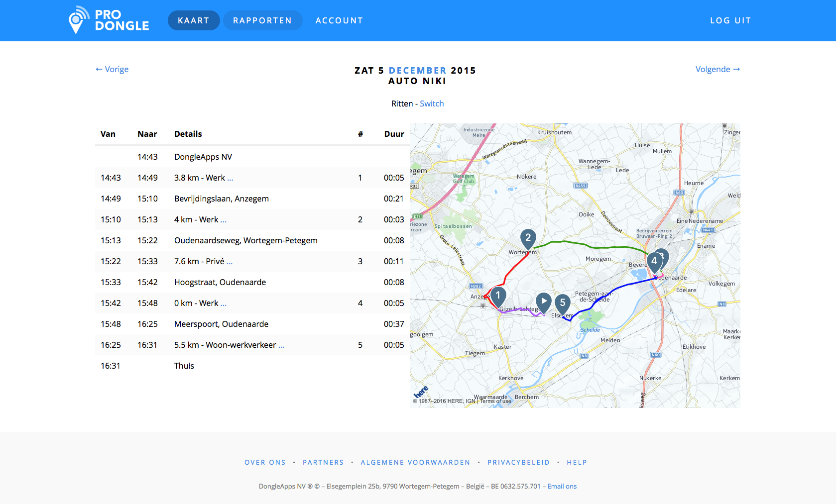Image resolution: width=836 pixels, height=504 pixels.
Task: Select map marker number 5
Action: [562, 303]
